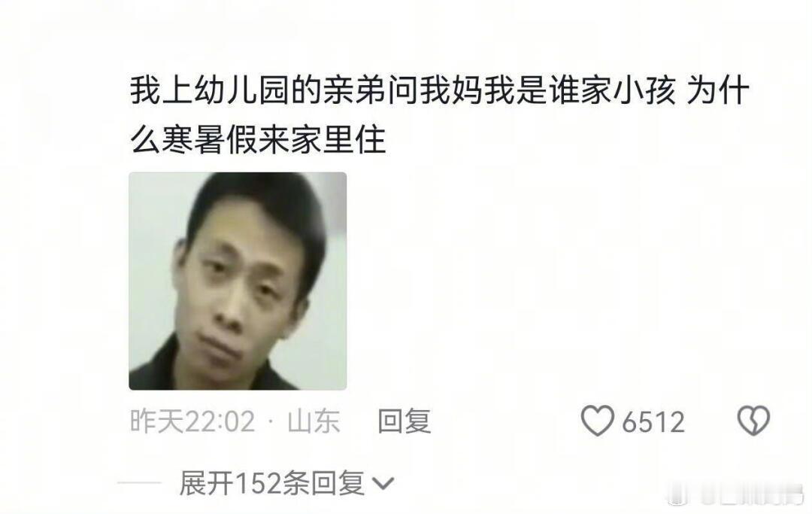Dislike the comment with the broken-heart icon

pyautogui.click(x=753, y=420)
